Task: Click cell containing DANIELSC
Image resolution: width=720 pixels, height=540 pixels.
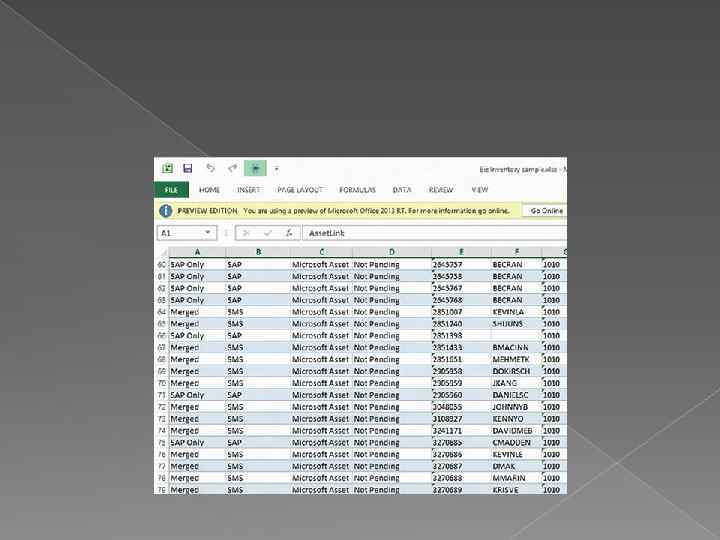Action: pos(517,395)
